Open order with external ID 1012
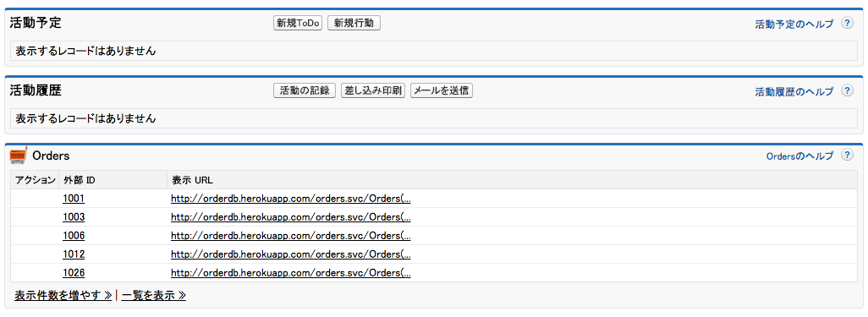Image resolution: width=868 pixels, height=317 pixels. (x=74, y=254)
